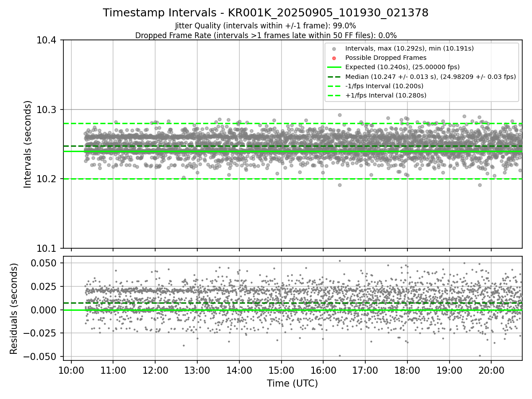Select the Dropped Frame Rate 0.0% subtitle line

point(266,35)
